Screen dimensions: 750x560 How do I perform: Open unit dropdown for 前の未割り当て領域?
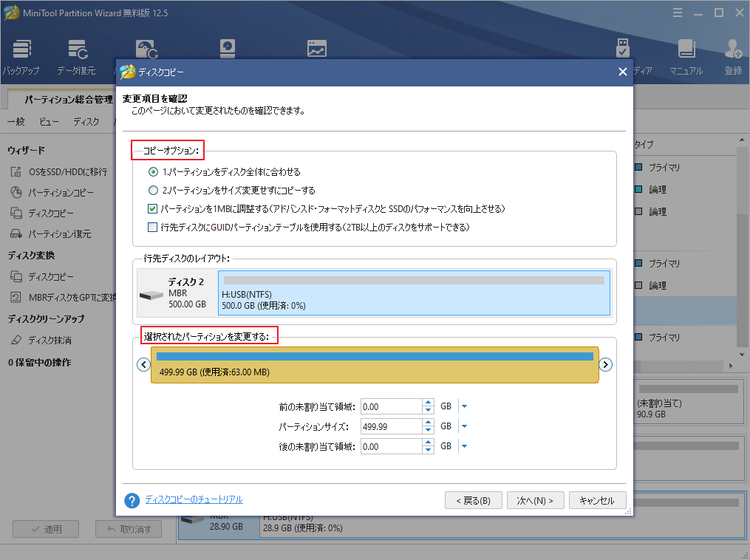(x=464, y=406)
